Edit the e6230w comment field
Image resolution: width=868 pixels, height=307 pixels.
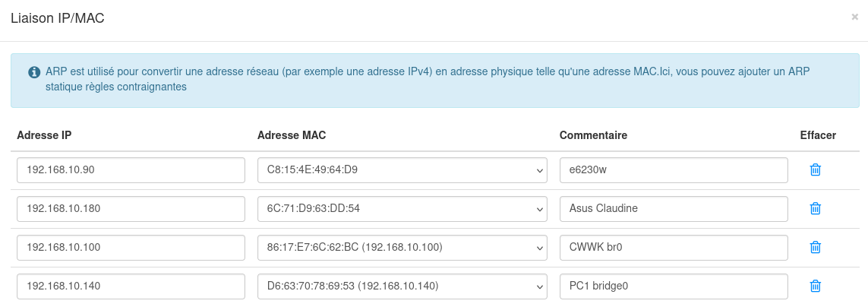coord(673,170)
